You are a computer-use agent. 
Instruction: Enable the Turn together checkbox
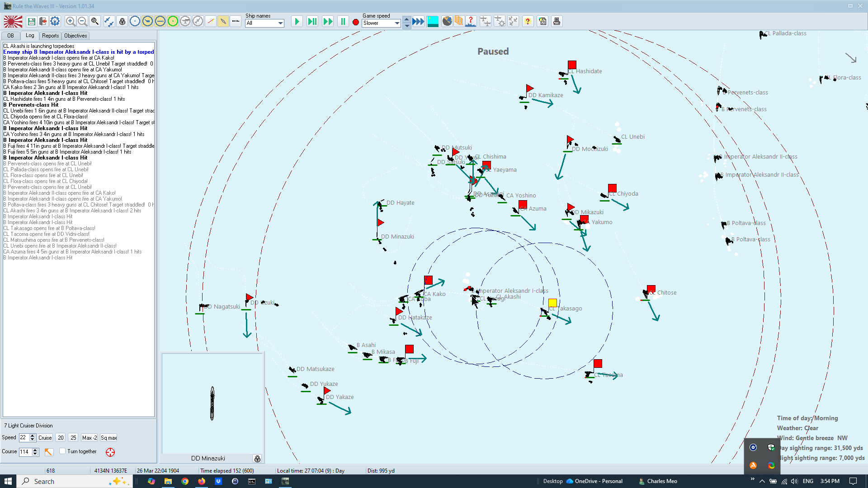62,451
